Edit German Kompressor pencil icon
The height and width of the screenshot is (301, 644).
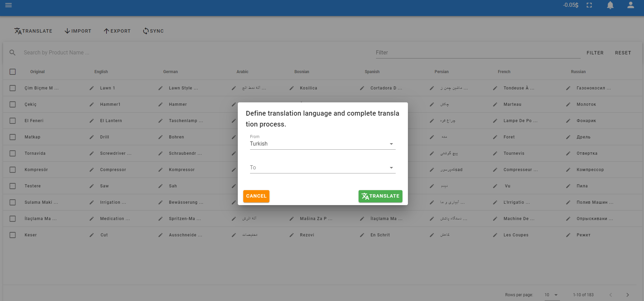pyautogui.click(x=160, y=170)
